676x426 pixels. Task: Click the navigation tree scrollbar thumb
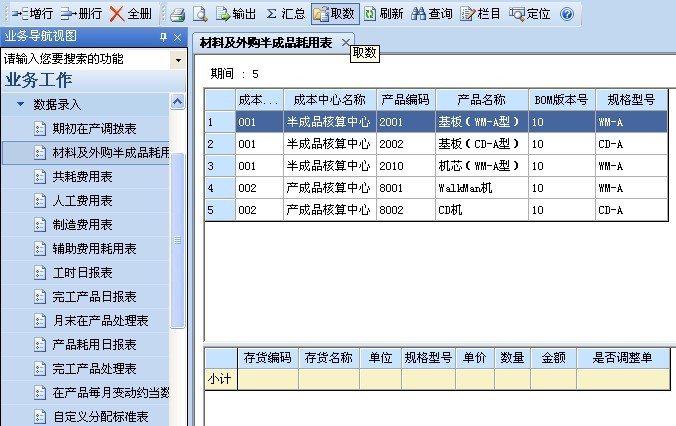point(178,241)
